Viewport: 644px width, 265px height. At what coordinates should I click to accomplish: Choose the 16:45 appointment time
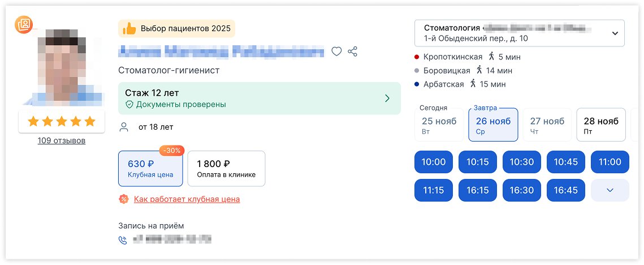(x=565, y=190)
